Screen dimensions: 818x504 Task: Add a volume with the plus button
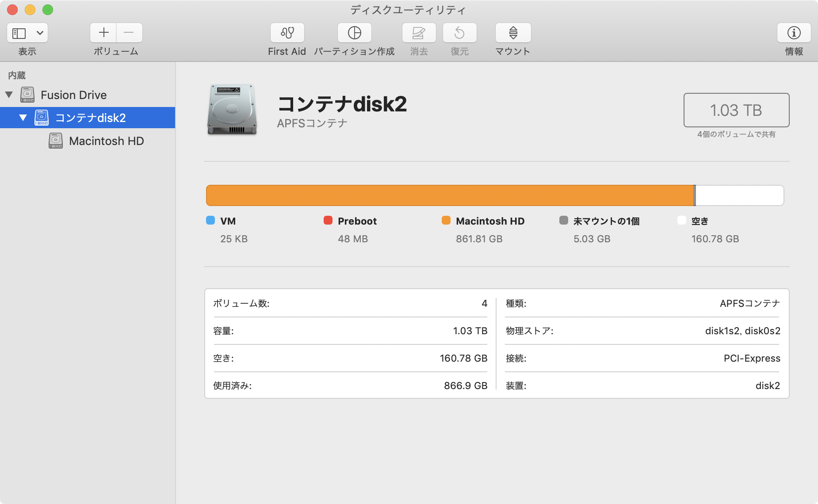[103, 33]
